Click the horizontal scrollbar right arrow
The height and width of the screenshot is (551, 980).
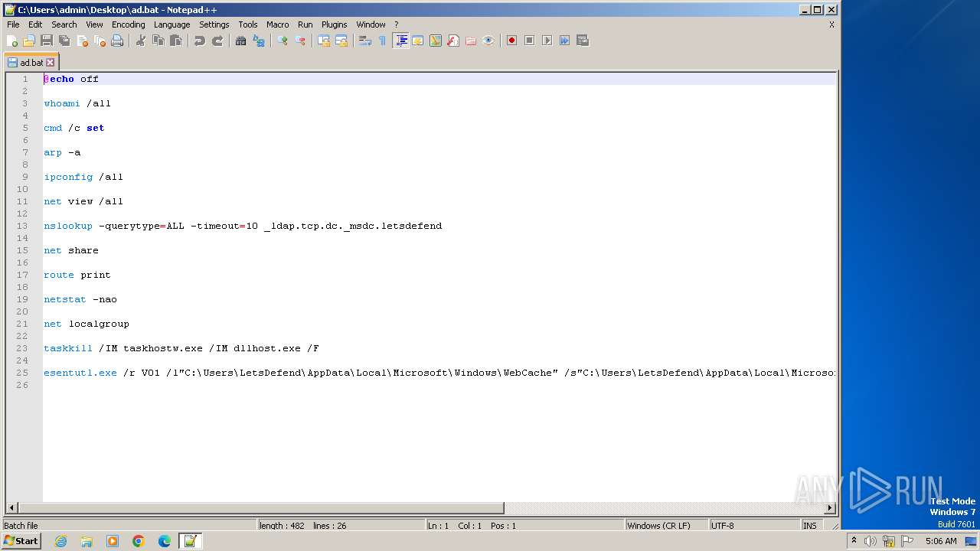click(x=829, y=507)
